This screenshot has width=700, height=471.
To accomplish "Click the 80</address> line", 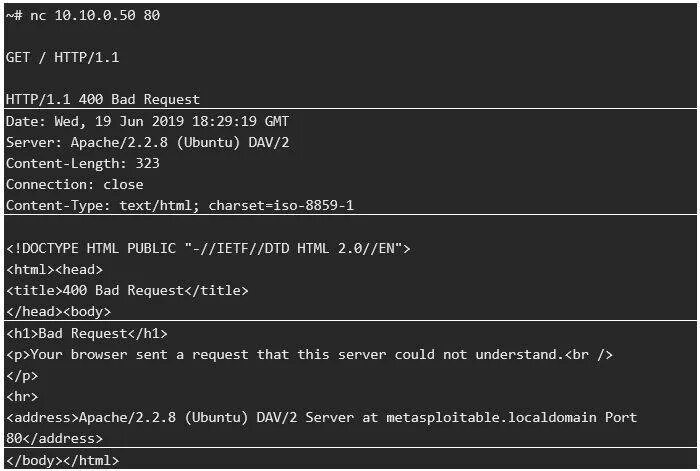I will pos(54,438).
